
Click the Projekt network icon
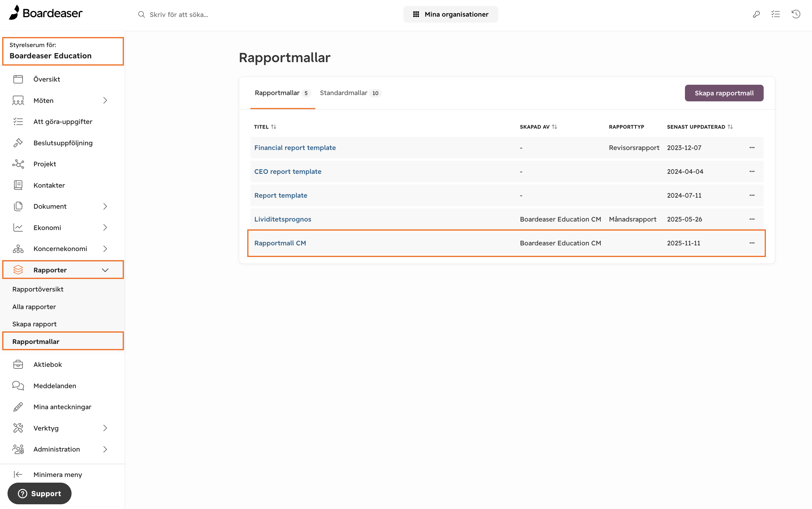[x=18, y=164]
